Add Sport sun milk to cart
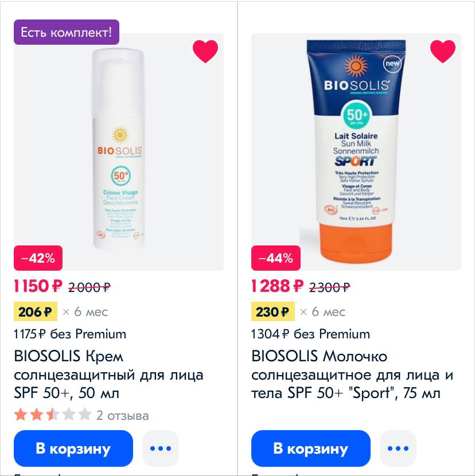Viewport: 475px width, 476px height. coord(311,448)
